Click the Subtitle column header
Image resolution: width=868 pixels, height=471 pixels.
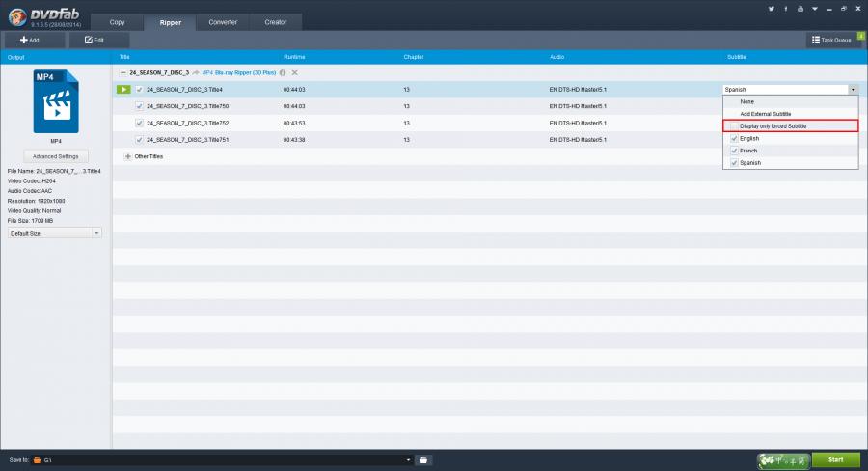click(x=736, y=57)
